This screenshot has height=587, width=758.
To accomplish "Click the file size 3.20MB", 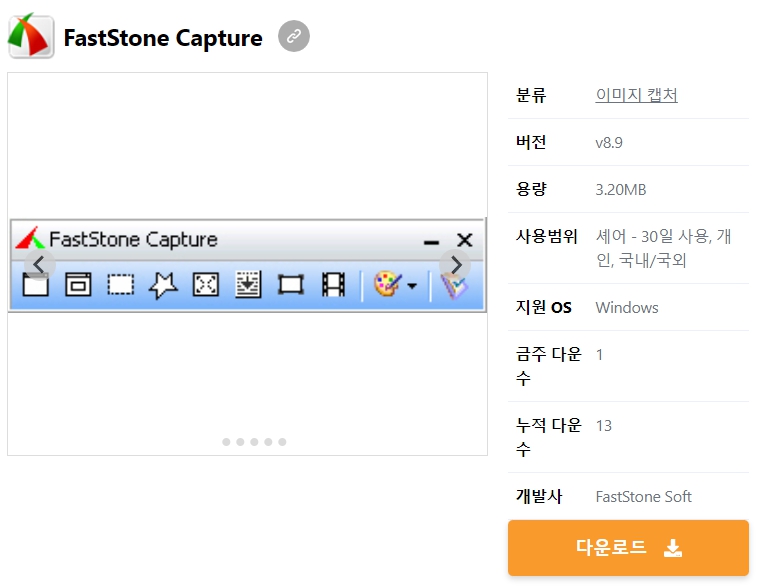I will [621, 190].
